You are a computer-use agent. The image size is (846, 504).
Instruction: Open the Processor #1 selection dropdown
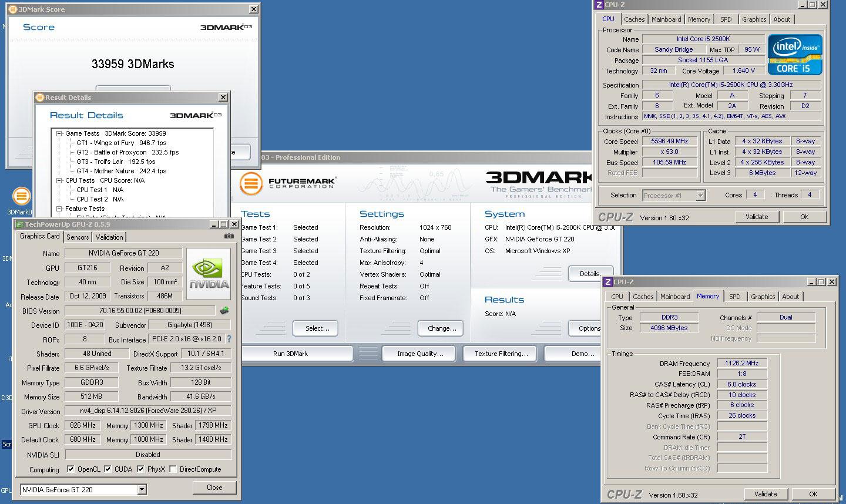(x=700, y=196)
